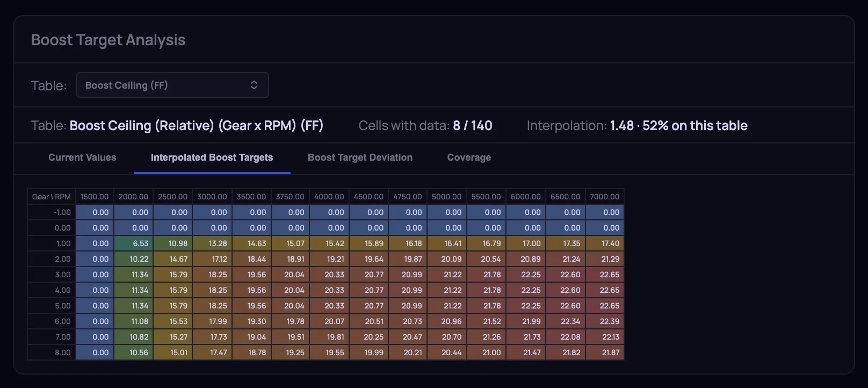Viewport: 868px width, 388px height.
Task: Click the cell showing 17.40
Action: point(605,243)
